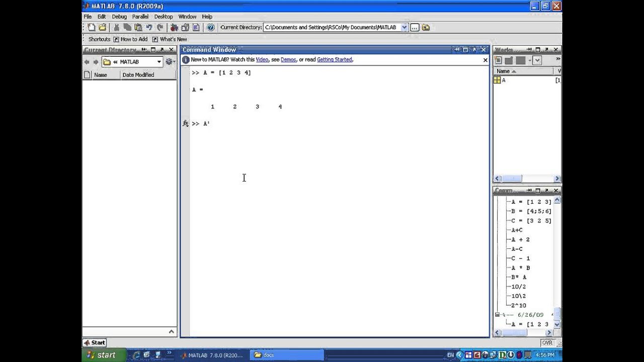Open the Parallel menu

point(140,17)
